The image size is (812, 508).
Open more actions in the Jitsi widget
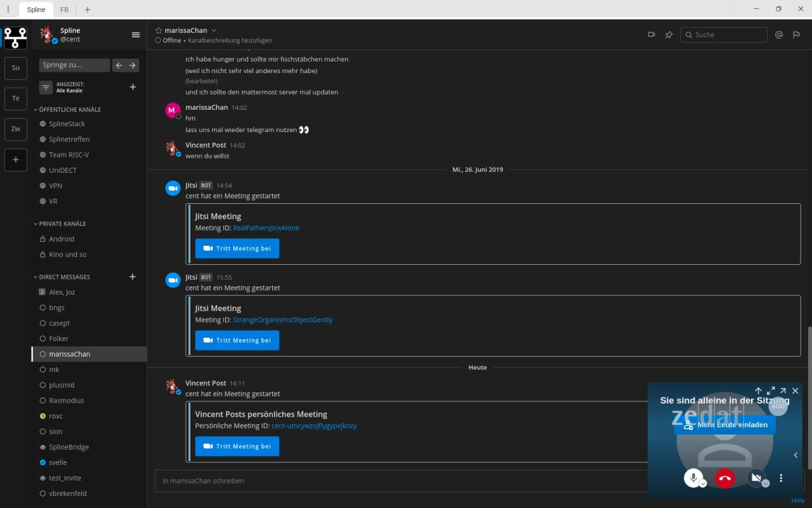point(781,478)
